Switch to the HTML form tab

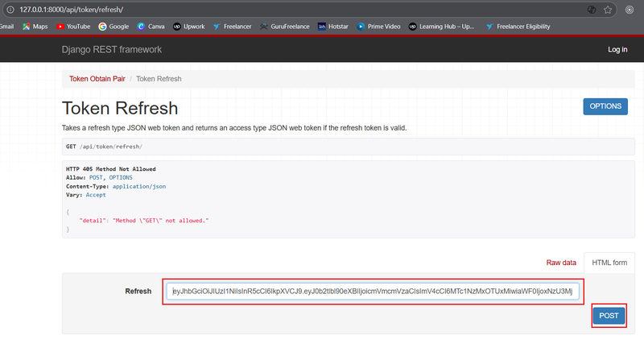pos(609,263)
